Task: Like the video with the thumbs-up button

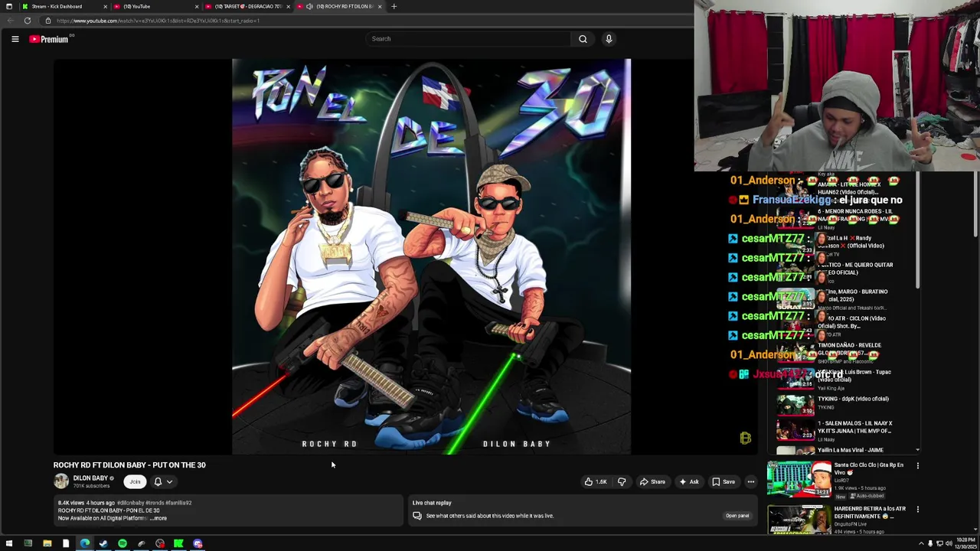Action: pos(596,482)
